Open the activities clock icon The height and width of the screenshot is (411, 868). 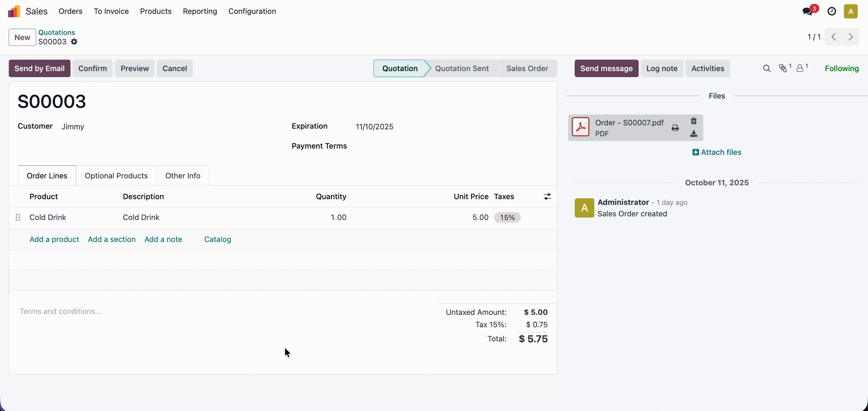pyautogui.click(x=832, y=11)
